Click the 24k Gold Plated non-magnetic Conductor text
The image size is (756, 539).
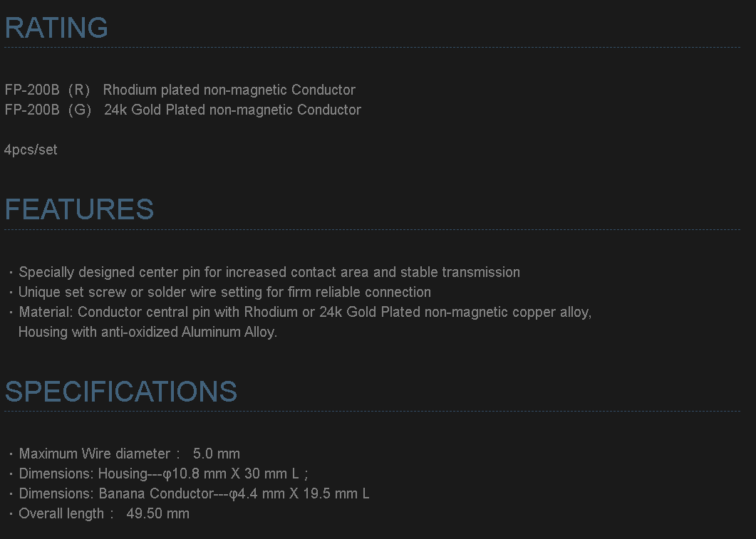(232, 110)
